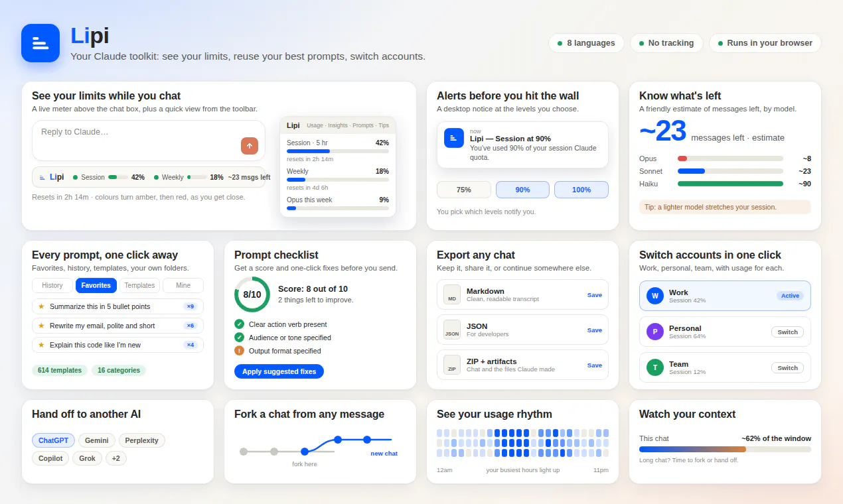Click the context window usage bar
843x504 pixels.
[x=725, y=449]
